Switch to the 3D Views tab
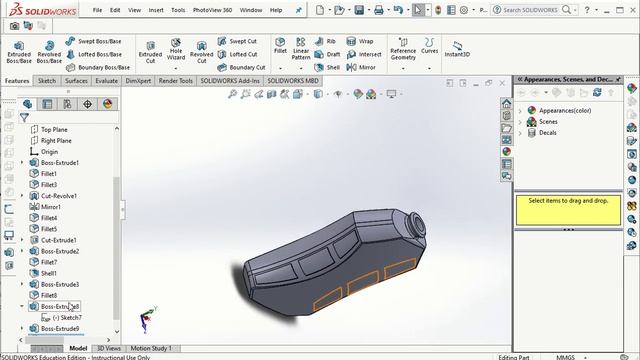The image size is (640, 360). [x=109, y=349]
